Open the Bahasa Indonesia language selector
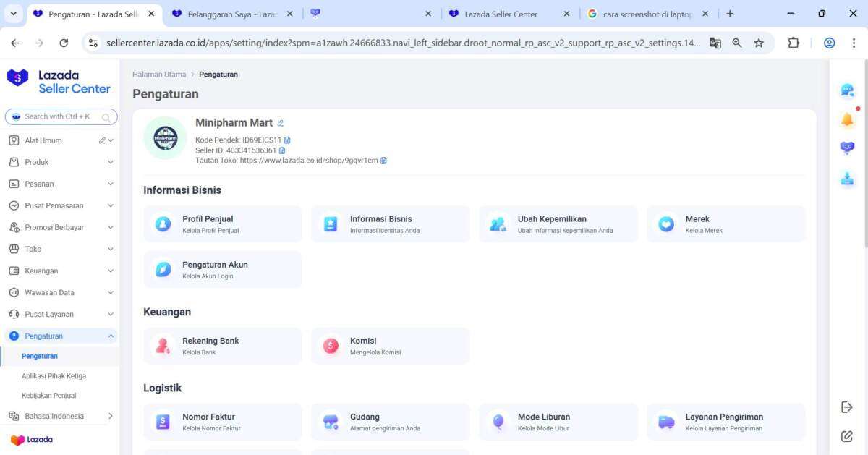This screenshot has width=868, height=455. [61, 416]
